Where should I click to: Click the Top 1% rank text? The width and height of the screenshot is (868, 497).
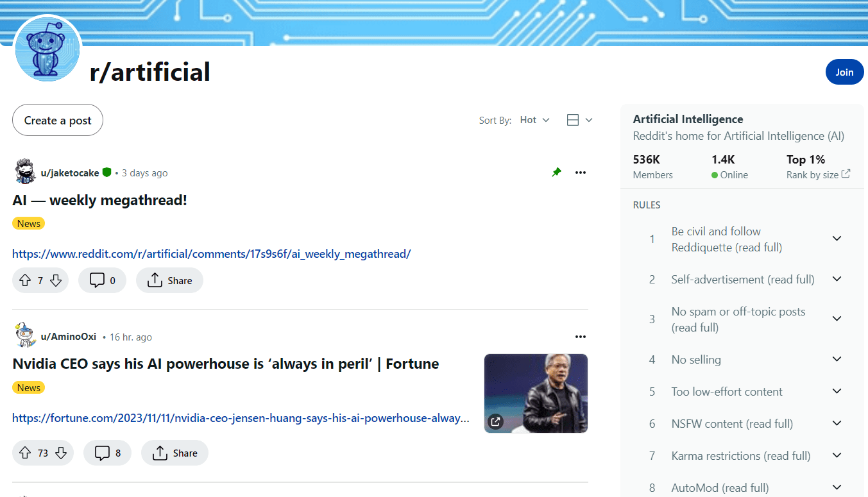(x=806, y=159)
